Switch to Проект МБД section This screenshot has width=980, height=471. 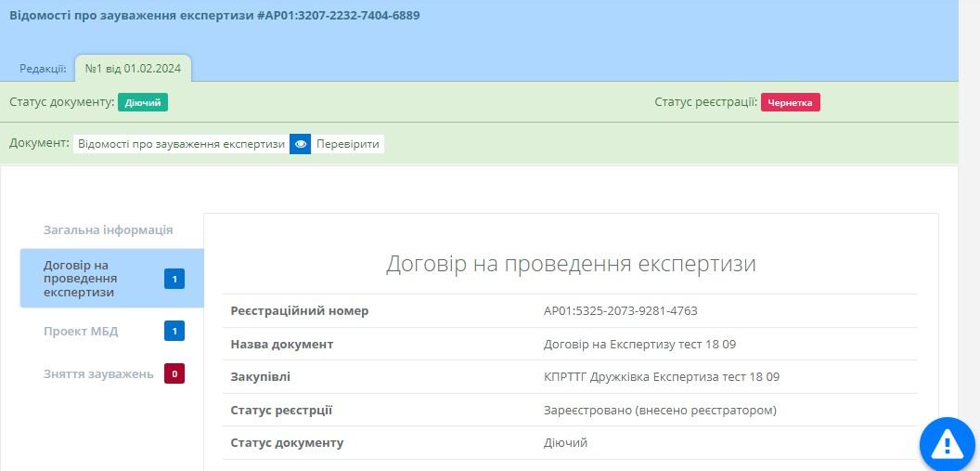click(81, 331)
